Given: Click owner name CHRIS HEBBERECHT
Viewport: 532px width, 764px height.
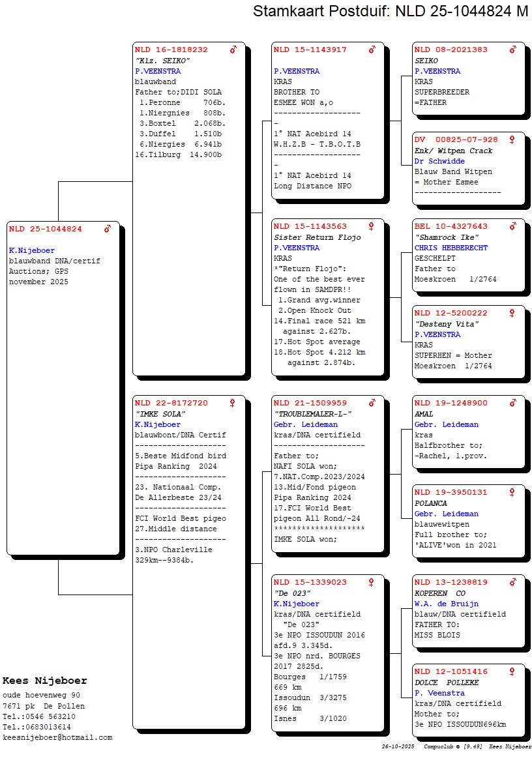Looking at the screenshot, I should (x=451, y=248).
